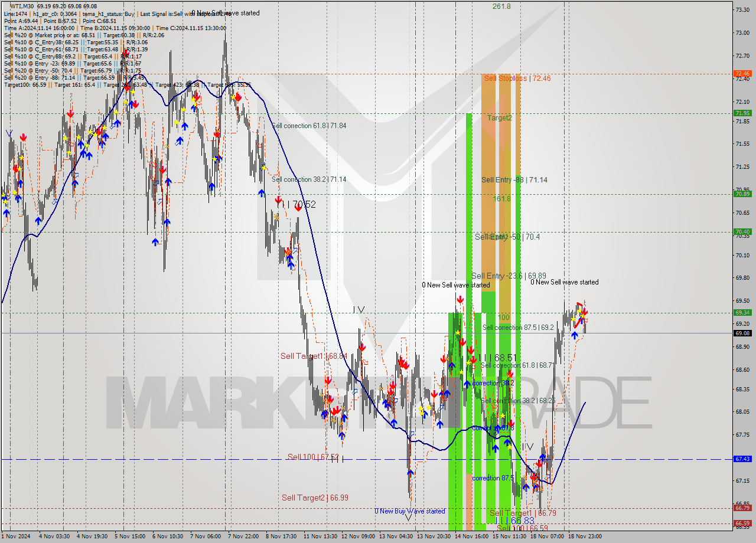This screenshot has width=756, height=543.
Task: Click the Target2 label on orange bar
Action: click(500, 117)
